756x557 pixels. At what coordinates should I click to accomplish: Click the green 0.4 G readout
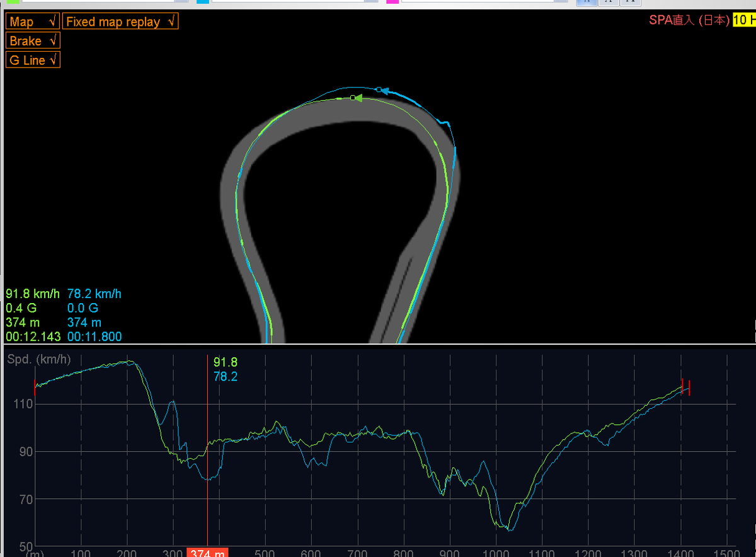pos(21,308)
